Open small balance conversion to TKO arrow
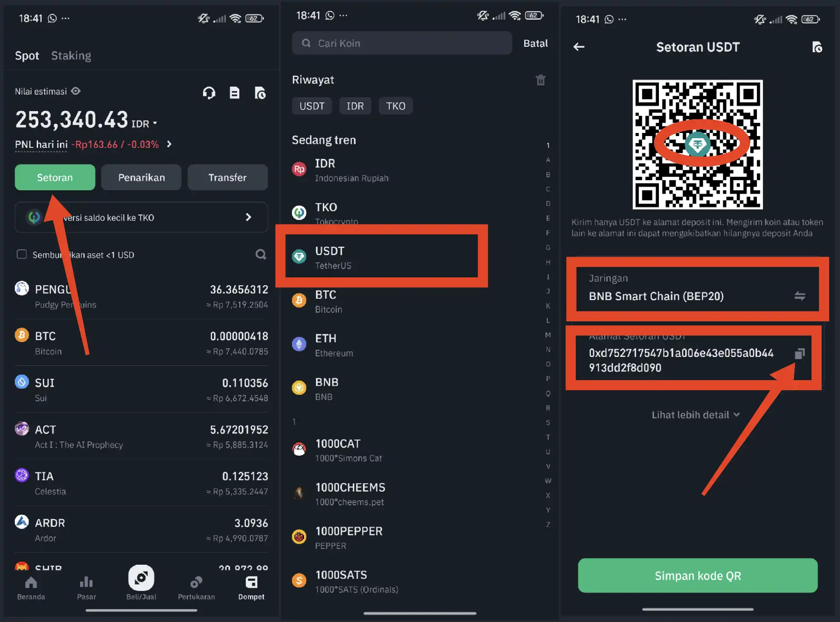 tap(248, 217)
